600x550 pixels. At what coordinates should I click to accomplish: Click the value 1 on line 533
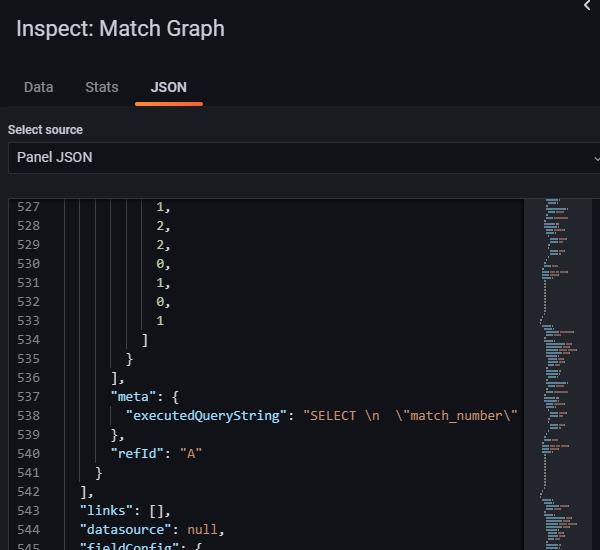(x=160, y=321)
